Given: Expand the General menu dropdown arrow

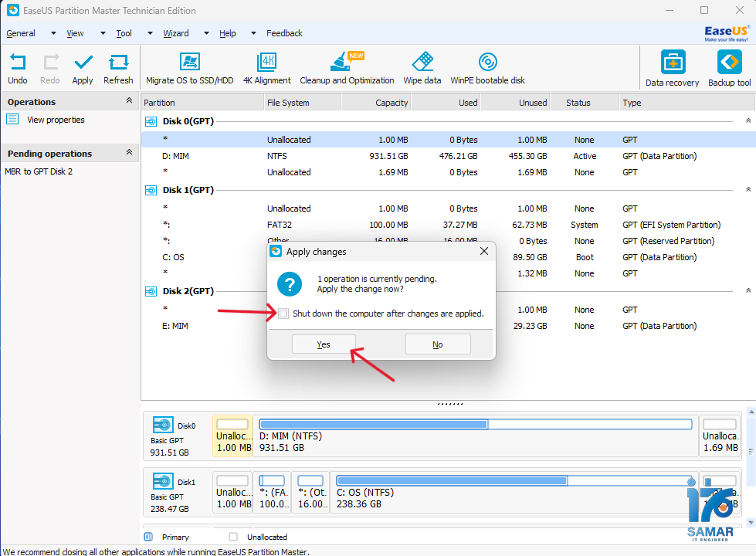Looking at the screenshot, I should [53, 33].
